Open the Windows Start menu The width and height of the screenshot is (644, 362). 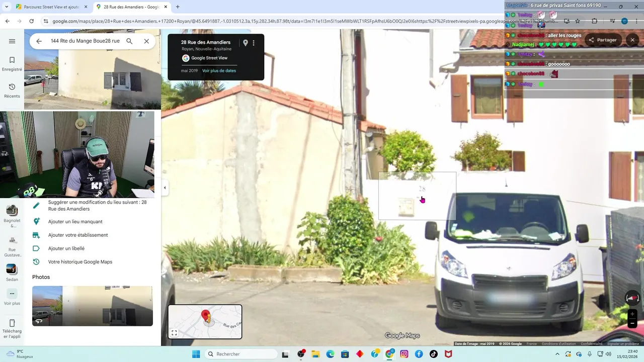(x=196, y=354)
